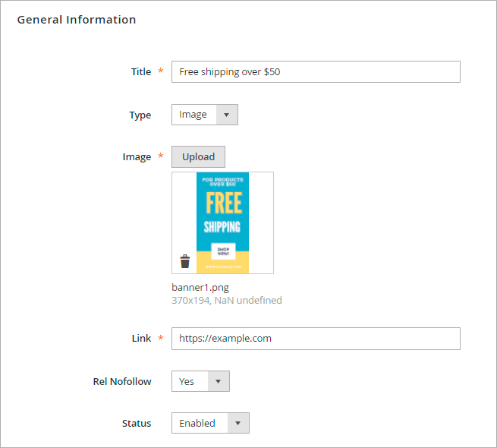Click the Type field label

pos(140,115)
